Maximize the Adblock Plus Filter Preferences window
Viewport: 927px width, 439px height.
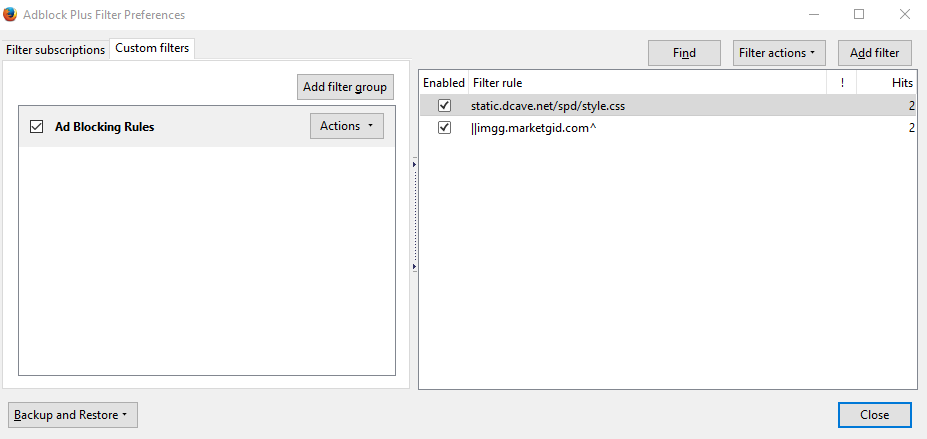(x=859, y=14)
